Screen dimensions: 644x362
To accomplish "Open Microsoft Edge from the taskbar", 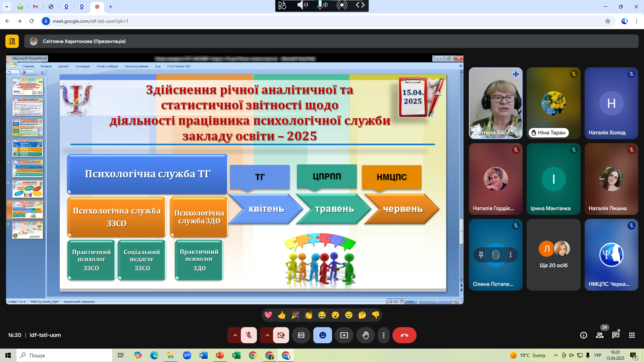I will [154, 355].
